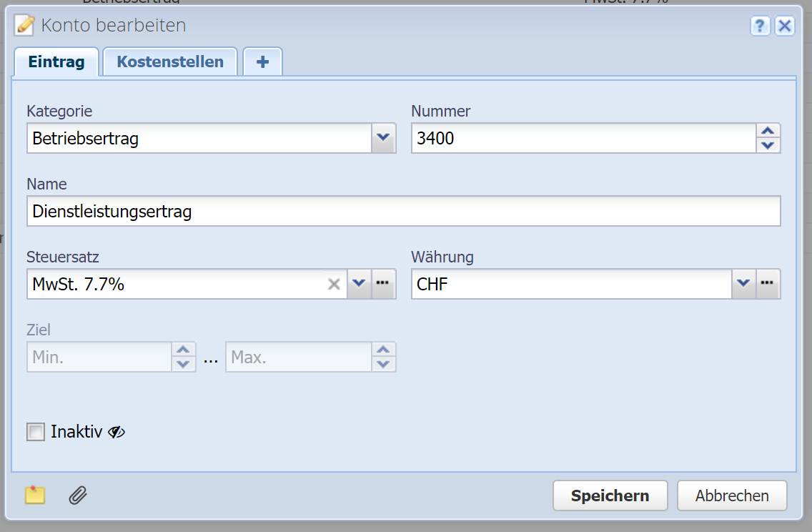Viewport: 812px width, 532px height.
Task: Click the plus tab to add
Action: click(x=262, y=61)
